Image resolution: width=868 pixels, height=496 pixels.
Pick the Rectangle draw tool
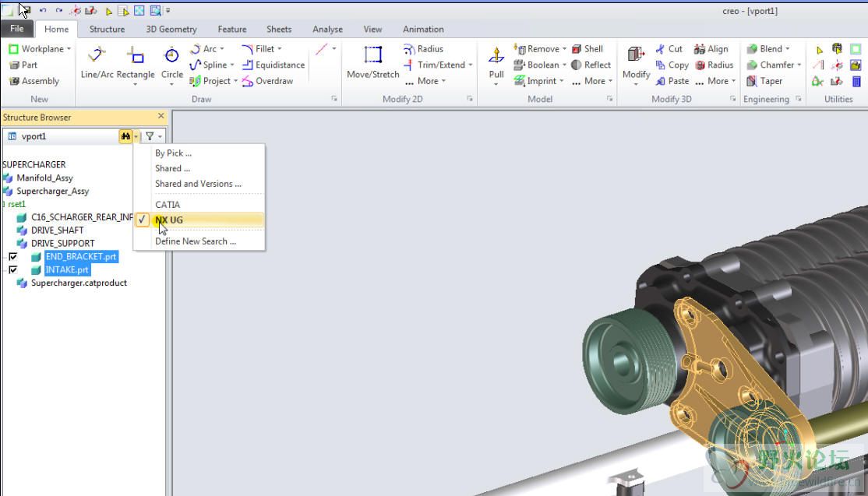136,62
